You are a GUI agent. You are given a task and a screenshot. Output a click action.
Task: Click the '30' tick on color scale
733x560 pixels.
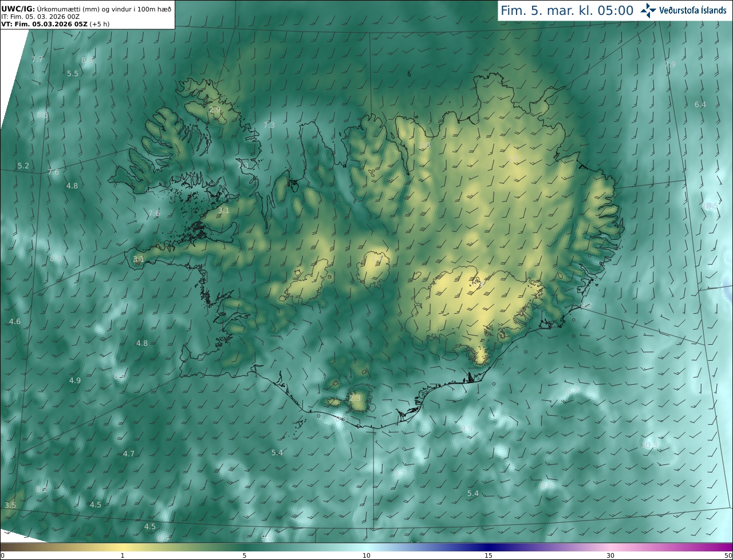(x=610, y=555)
